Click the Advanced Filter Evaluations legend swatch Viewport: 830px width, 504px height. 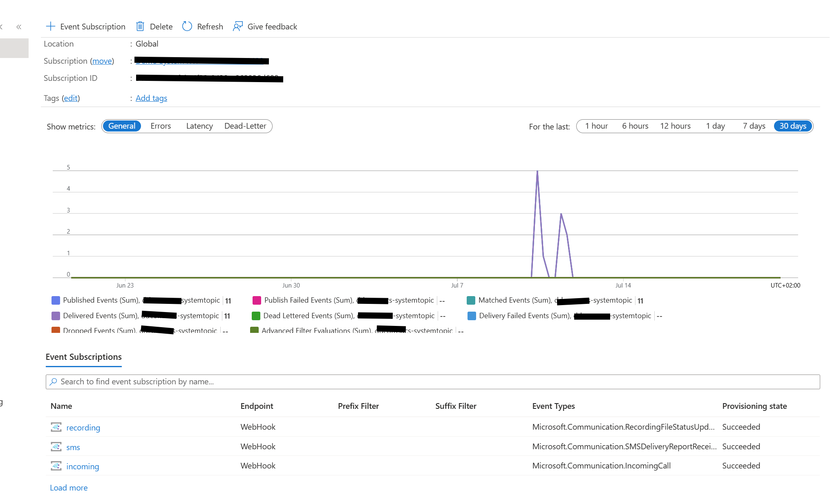coord(254,330)
